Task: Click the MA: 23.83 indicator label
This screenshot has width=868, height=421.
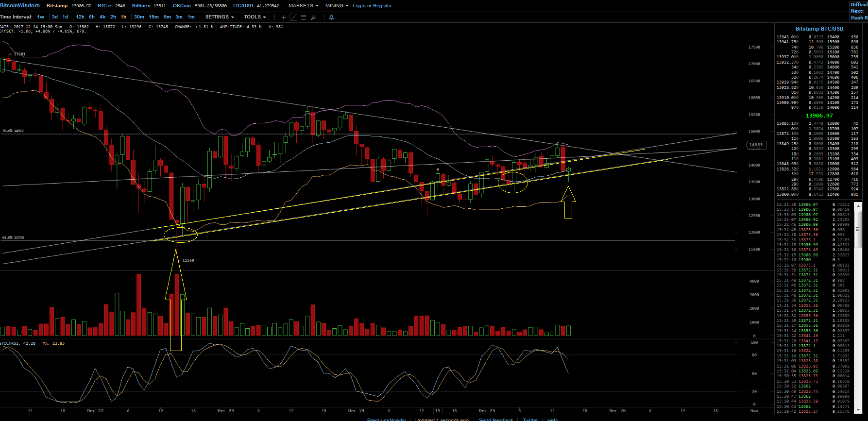Action: coord(53,343)
